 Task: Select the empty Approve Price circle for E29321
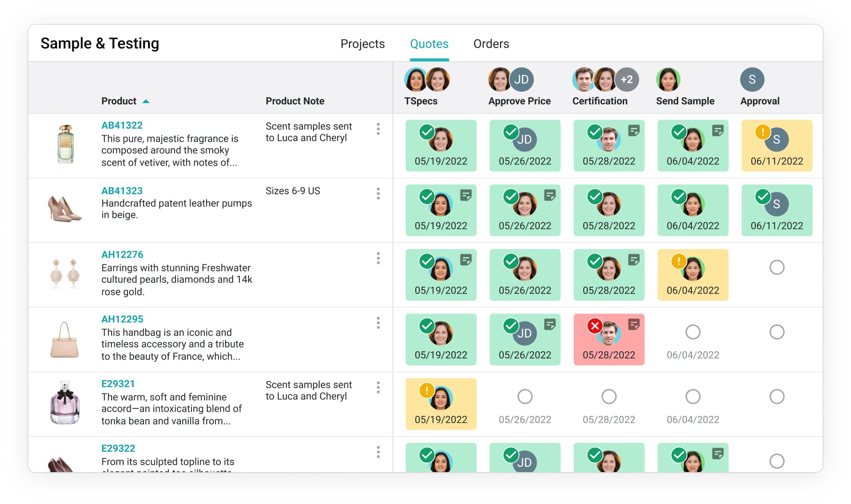point(525,397)
